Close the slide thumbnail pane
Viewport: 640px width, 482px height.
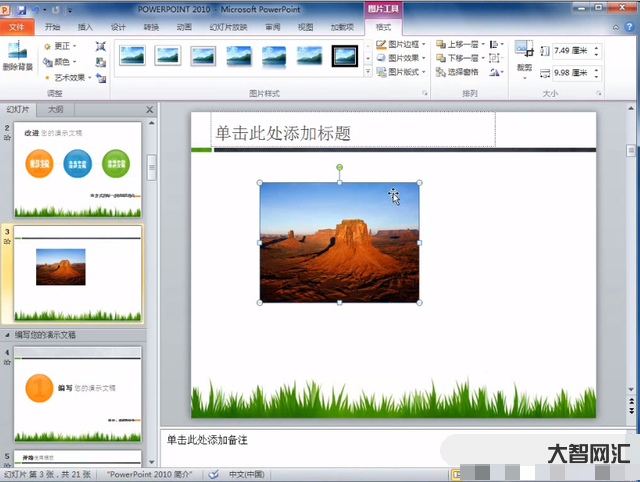pyautogui.click(x=150, y=109)
